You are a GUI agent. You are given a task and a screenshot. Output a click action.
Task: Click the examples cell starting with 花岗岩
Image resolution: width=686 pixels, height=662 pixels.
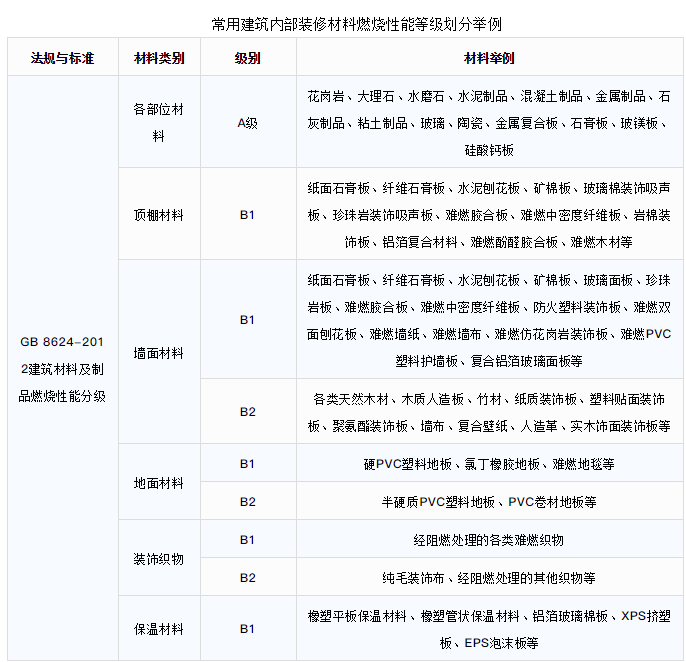pyautogui.click(x=489, y=123)
